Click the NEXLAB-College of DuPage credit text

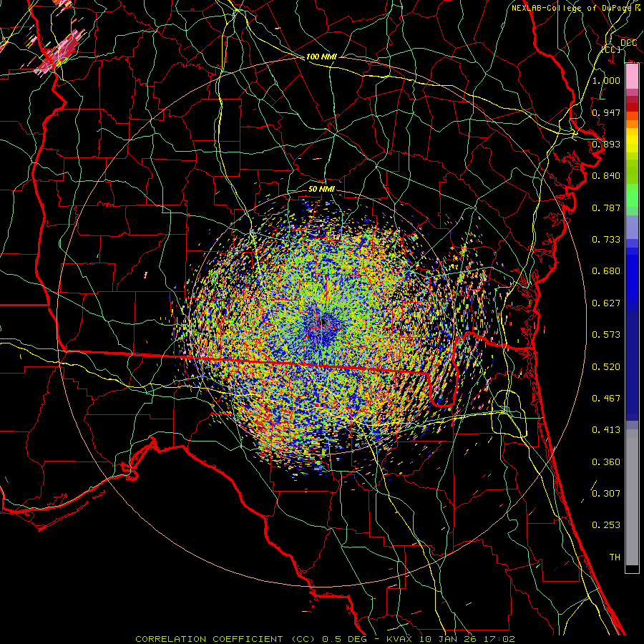point(576,8)
